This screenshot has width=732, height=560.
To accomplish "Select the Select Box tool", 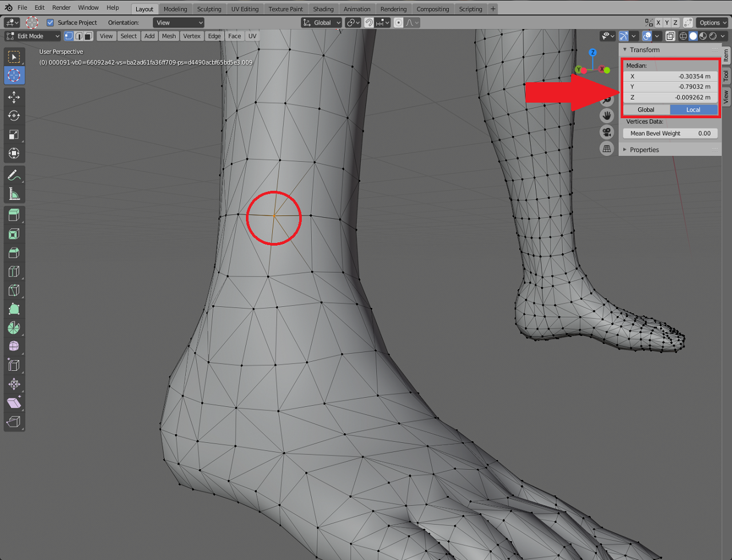I will (14, 56).
